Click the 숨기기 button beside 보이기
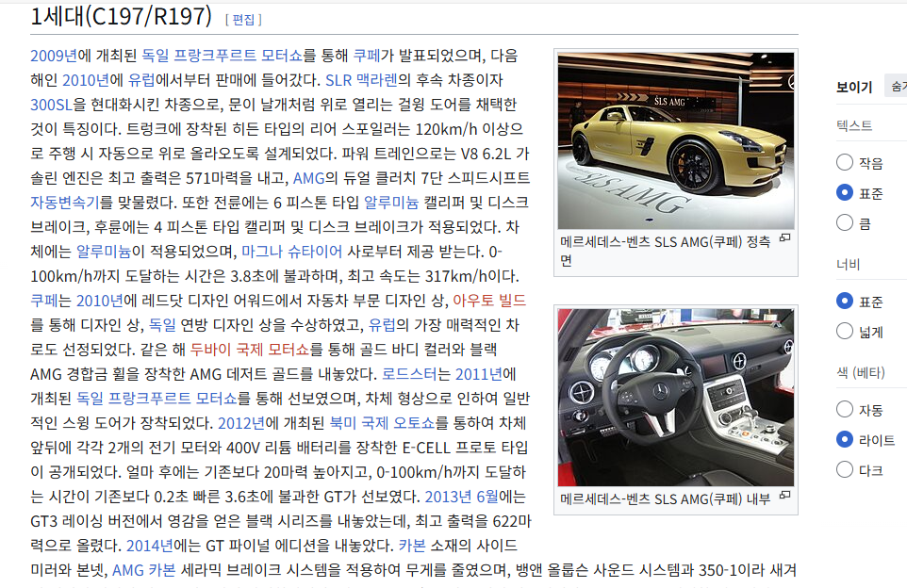The image size is (907, 588). (897, 87)
